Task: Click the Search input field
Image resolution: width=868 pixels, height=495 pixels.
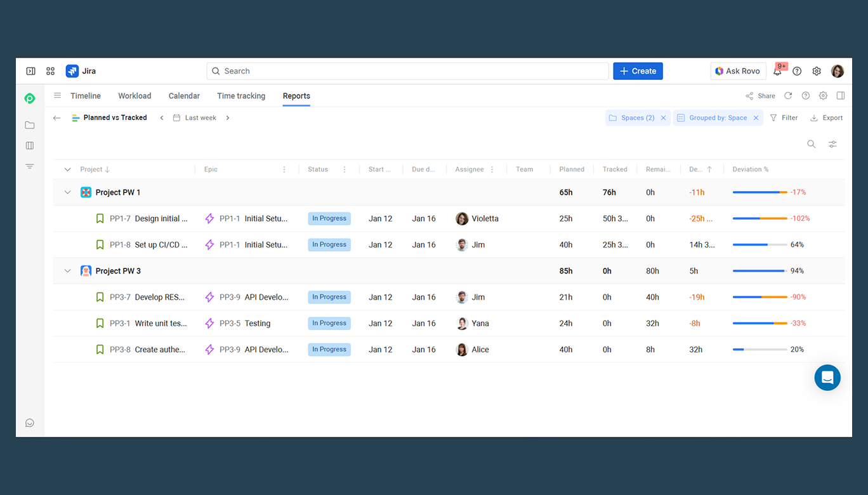Action: [407, 71]
